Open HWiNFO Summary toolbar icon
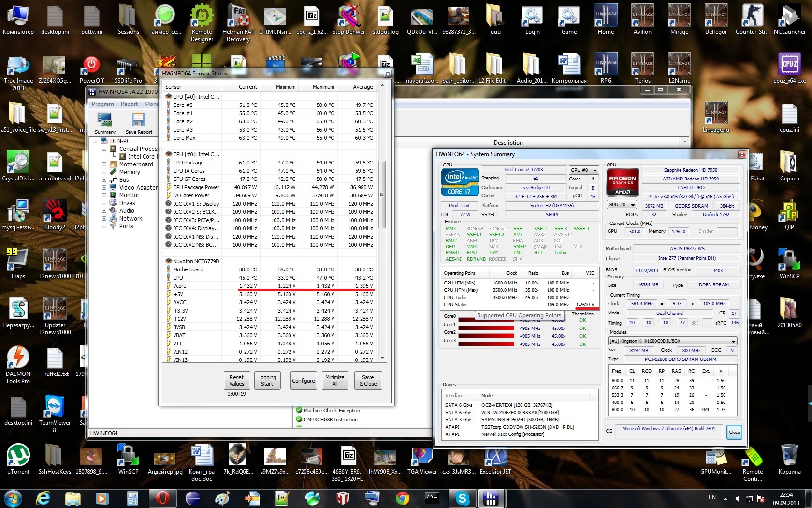The height and width of the screenshot is (508, 812). (x=105, y=123)
